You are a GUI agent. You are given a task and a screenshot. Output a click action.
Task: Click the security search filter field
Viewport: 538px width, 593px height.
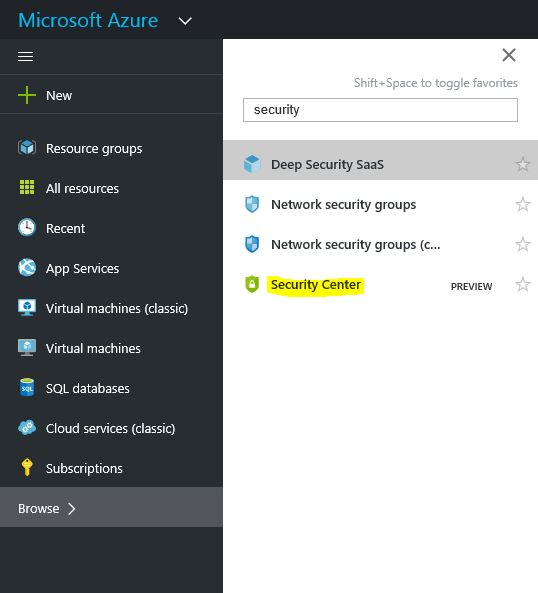pos(380,110)
